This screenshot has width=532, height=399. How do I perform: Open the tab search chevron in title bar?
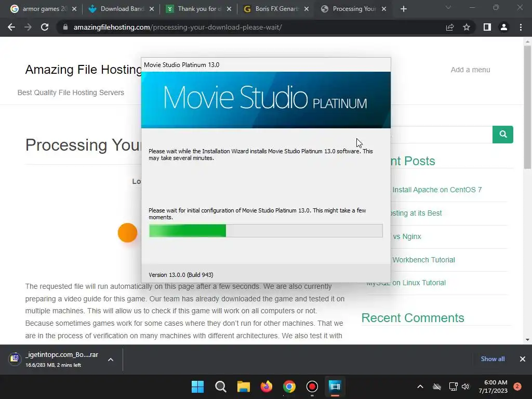(448, 7)
